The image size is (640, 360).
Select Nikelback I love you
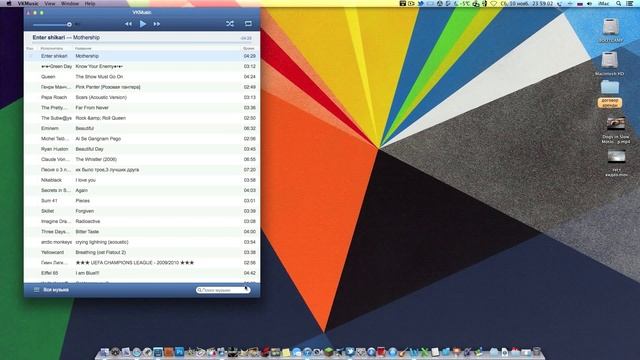[x=142, y=180]
